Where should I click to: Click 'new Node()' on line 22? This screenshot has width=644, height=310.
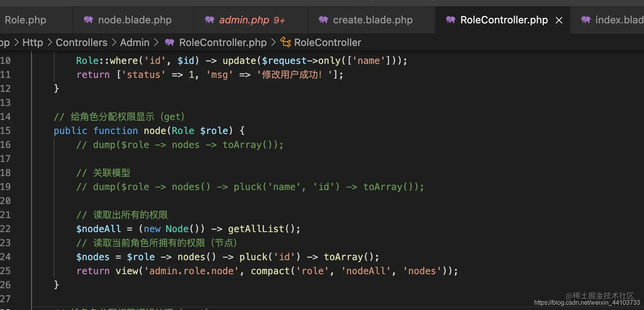(x=172, y=229)
